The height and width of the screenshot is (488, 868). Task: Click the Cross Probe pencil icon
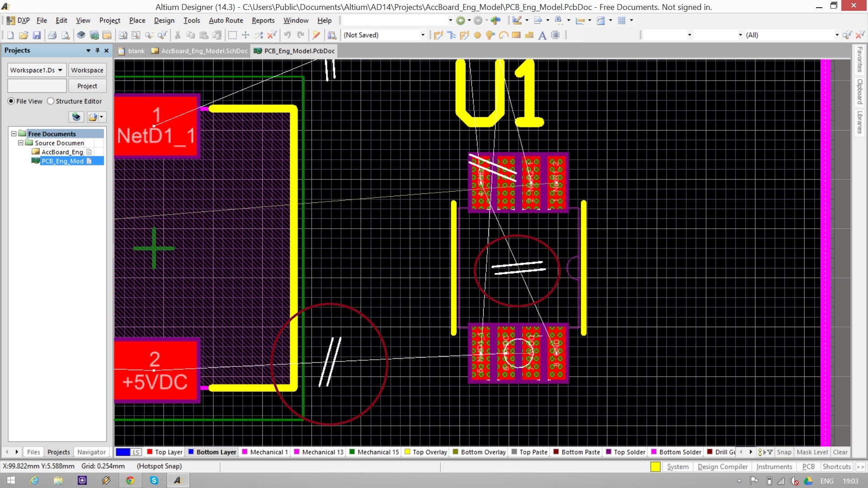(316, 35)
